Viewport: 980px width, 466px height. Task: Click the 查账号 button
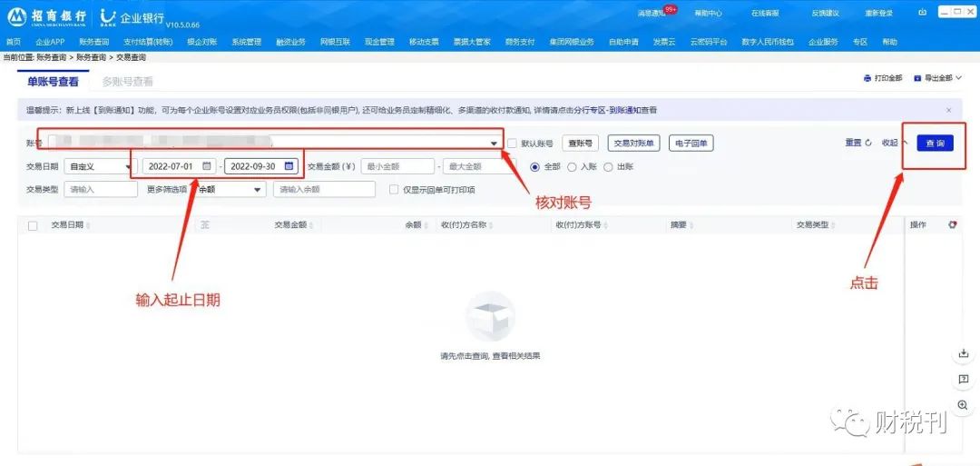581,144
